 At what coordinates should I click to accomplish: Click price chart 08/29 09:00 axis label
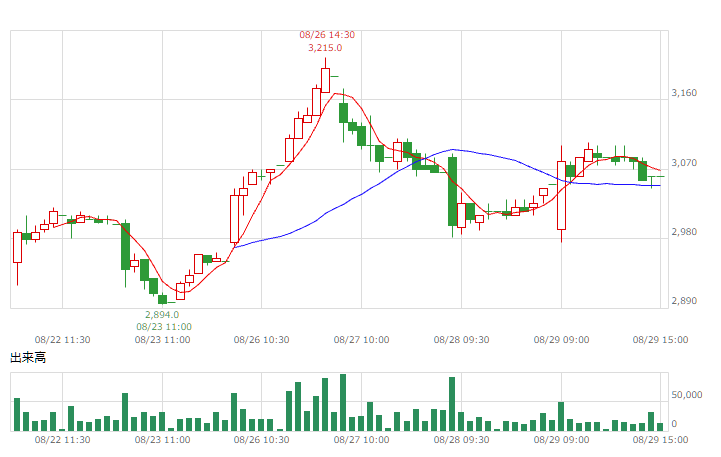point(561,340)
